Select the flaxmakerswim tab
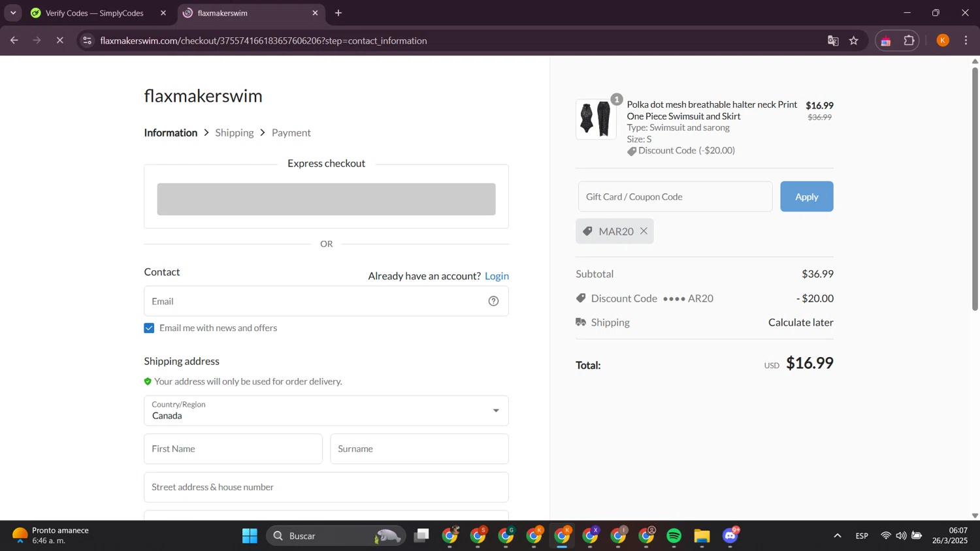Viewport: 980px width, 551px height. (252, 13)
